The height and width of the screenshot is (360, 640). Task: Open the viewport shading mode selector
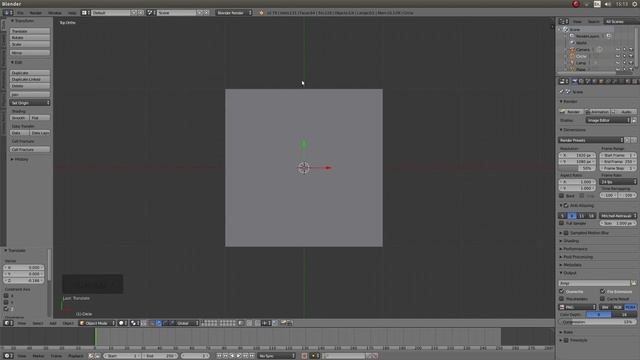click(x=122, y=323)
